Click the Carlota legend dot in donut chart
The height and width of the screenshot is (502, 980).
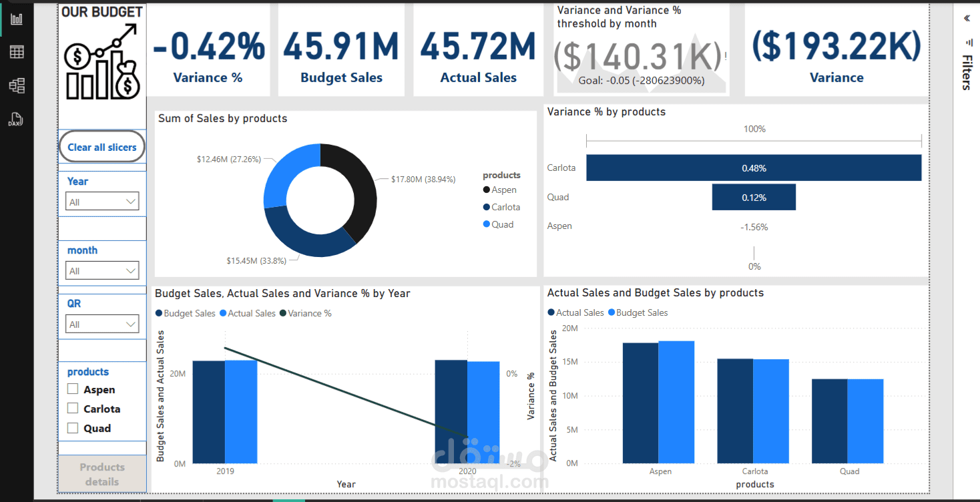[487, 208]
